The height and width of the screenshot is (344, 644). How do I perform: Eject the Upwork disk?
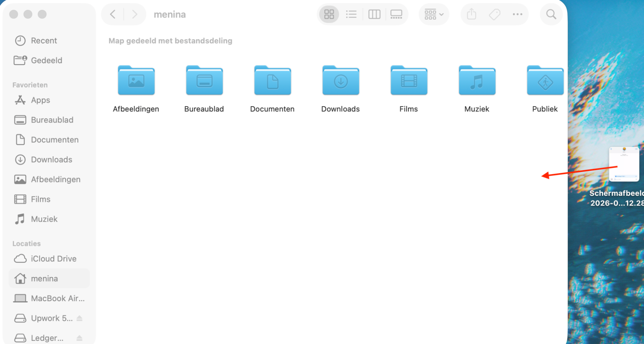79,318
